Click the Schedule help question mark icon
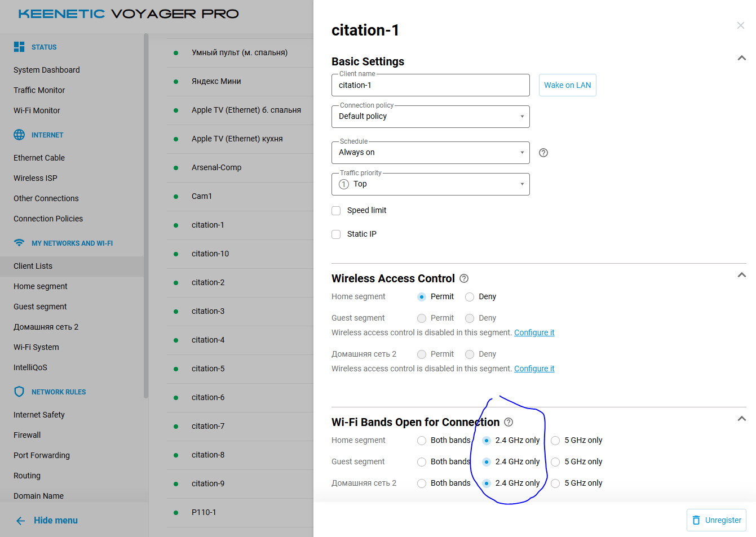Screen dimensions: 756x537 tap(543, 153)
